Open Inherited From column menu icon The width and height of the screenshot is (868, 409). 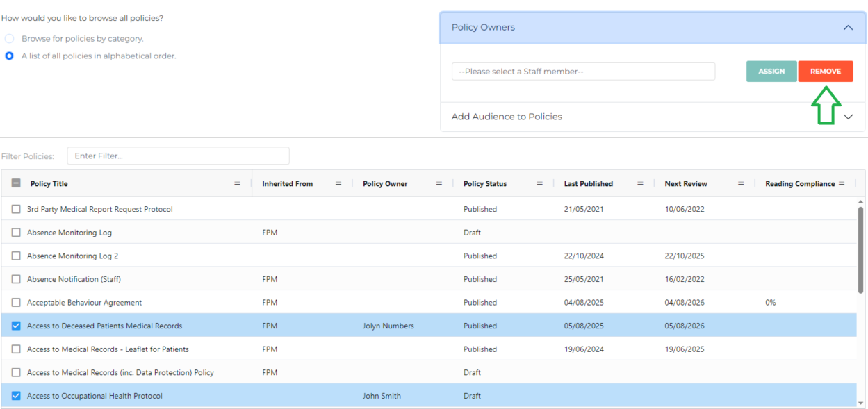point(338,183)
